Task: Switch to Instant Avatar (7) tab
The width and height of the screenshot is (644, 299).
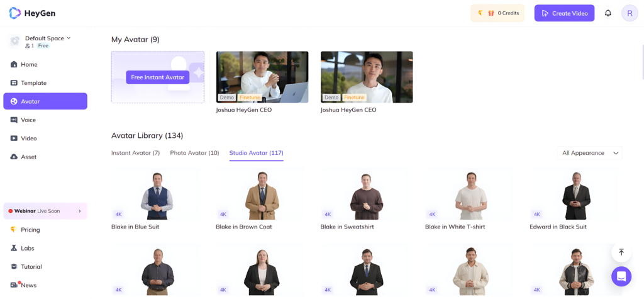Action: click(x=136, y=153)
